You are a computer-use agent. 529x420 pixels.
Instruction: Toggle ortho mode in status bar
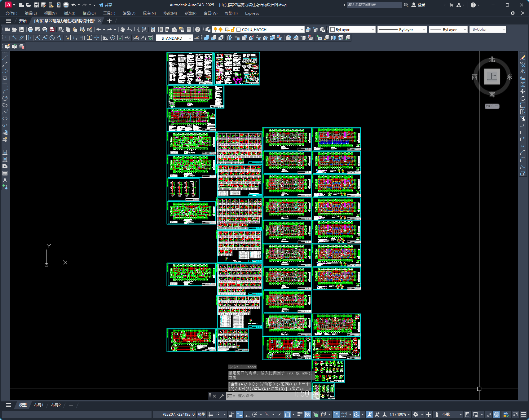coord(247,414)
